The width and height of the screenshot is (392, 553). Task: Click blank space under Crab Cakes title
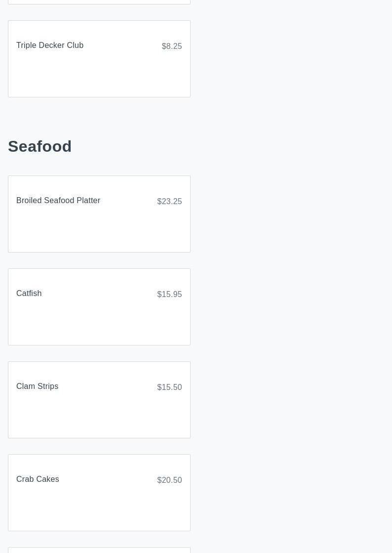coord(99,508)
